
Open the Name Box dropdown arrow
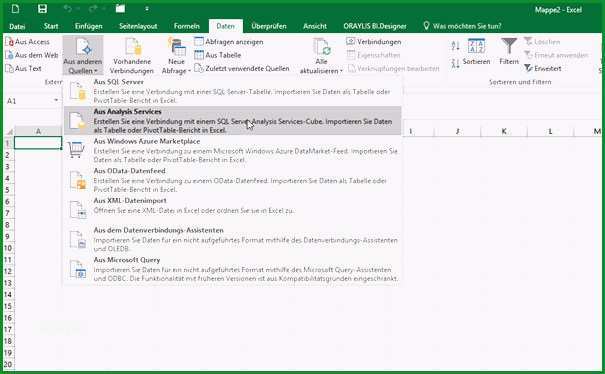(x=56, y=101)
